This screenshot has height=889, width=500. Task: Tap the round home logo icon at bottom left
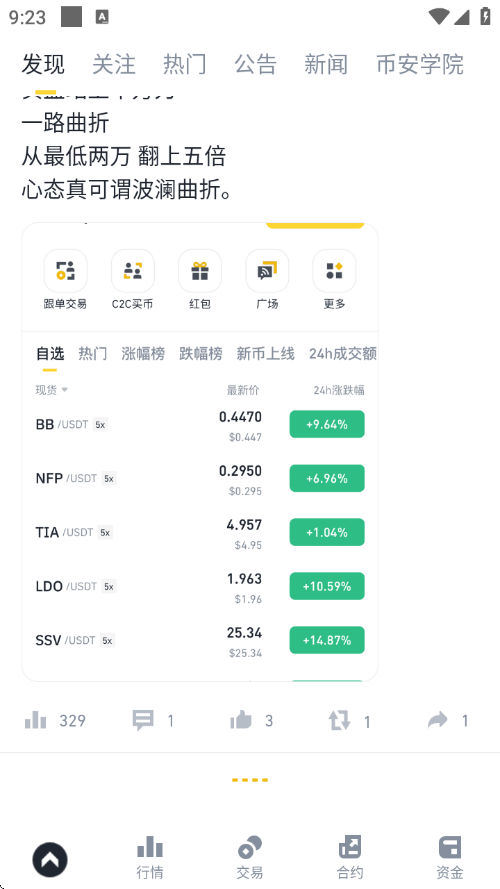(50, 860)
